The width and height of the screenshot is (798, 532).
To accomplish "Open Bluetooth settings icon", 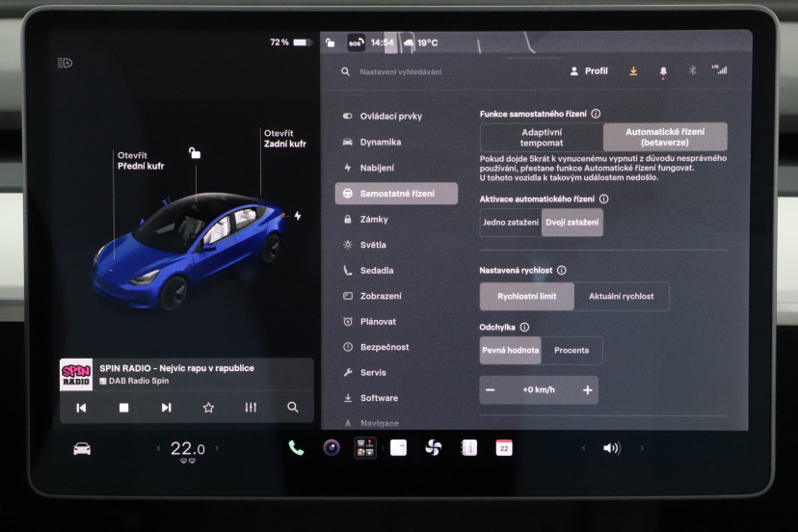I will pyautogui.click(x=692, y=70).
